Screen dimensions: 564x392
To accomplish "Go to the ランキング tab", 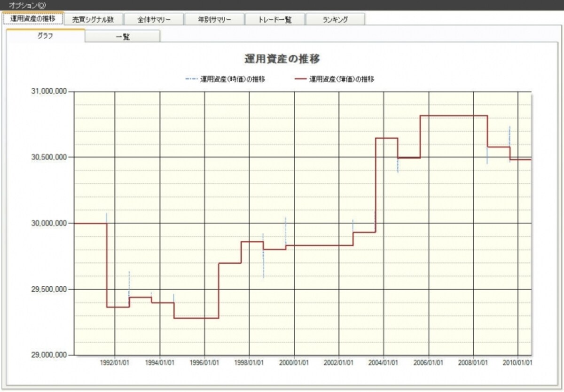I will pyautogui.click(x=336, y=19).
